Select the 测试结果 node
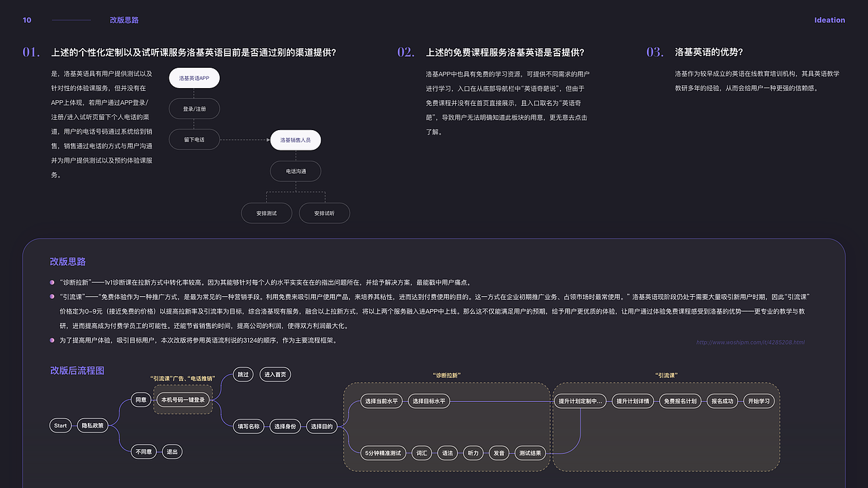Image resolution: width=868 pixels, height=488 pixels. [x=530, y=453]
